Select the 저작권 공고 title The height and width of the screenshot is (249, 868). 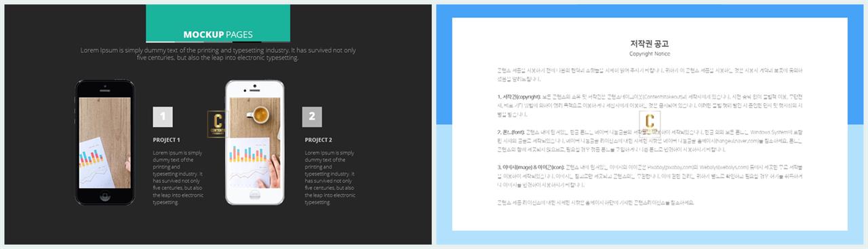coord(650,43)
